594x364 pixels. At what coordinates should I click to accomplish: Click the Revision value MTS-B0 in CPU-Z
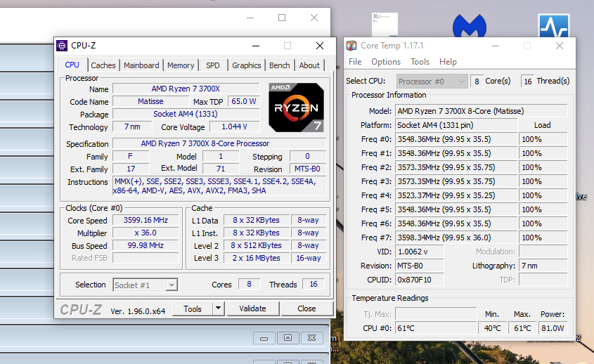(x=308, y=169)
